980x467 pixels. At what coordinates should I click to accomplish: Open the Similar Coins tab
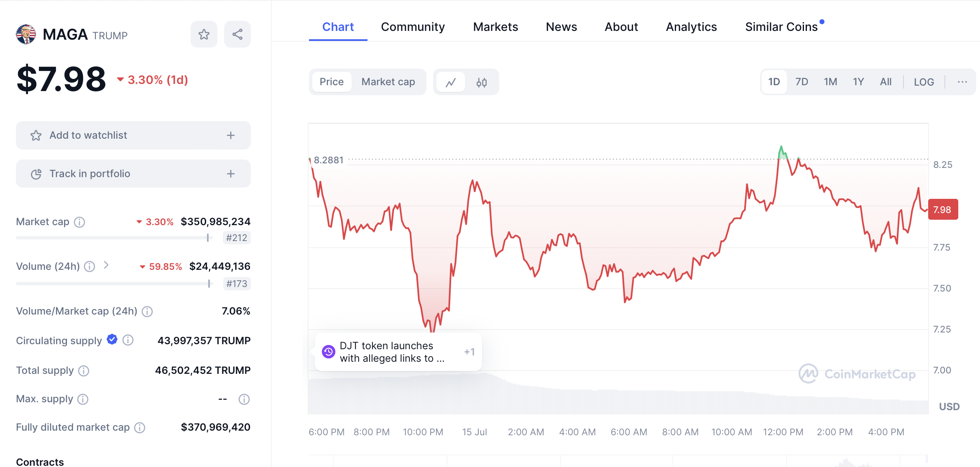781,27
